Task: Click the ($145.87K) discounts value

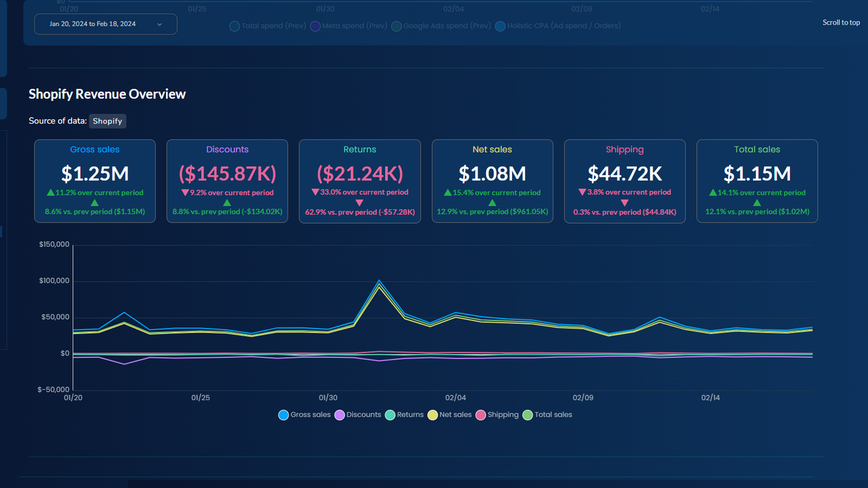Action: pos(227,174)
